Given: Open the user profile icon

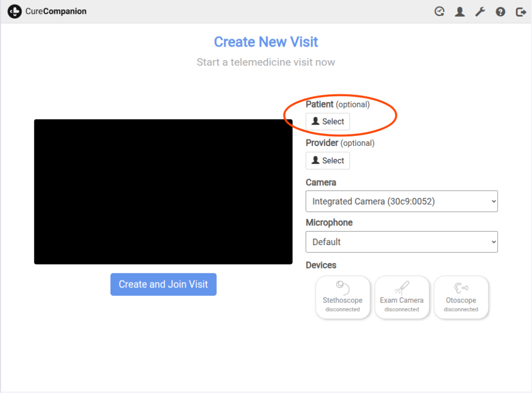Looking at the screenshot, I should coord(460,11).
